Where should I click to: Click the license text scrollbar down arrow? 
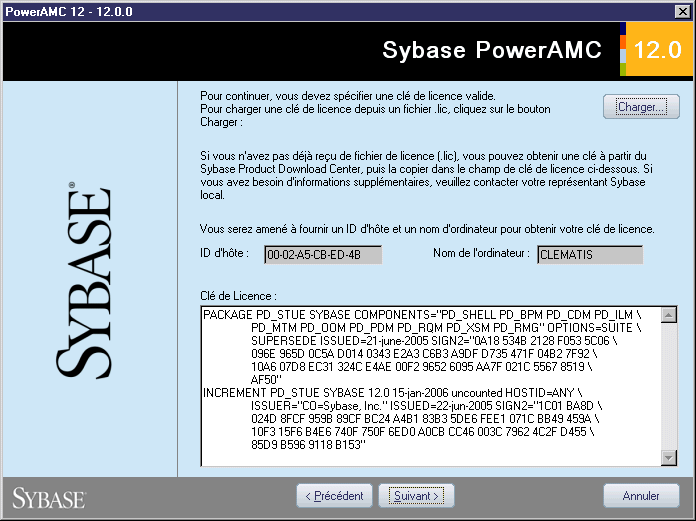tap(669, 457)
